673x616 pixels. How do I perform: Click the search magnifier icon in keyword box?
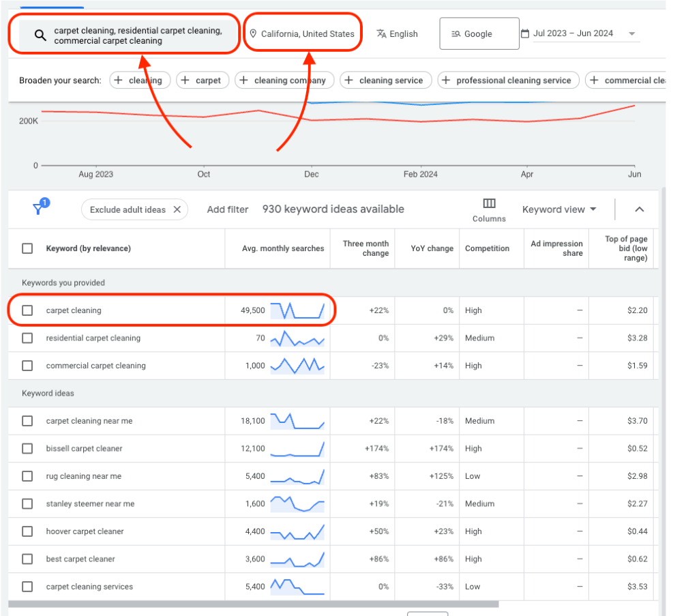coord(40,35)
